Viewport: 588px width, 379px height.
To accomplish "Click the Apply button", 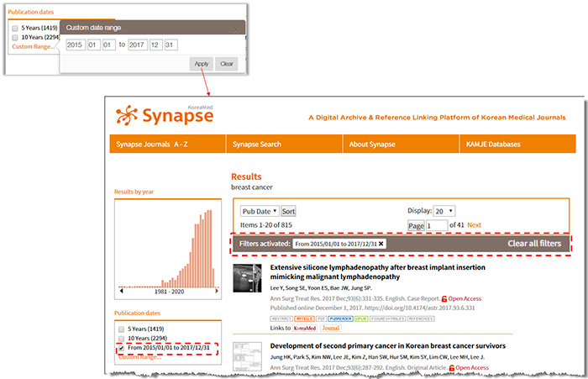I will (202, 64).
